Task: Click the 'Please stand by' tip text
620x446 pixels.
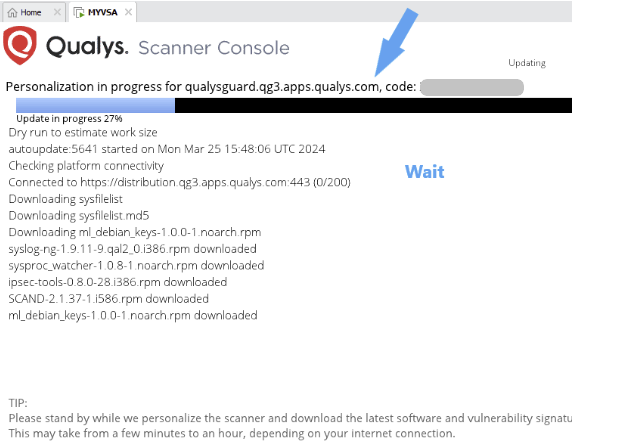Action: click(x=290, y=418)
